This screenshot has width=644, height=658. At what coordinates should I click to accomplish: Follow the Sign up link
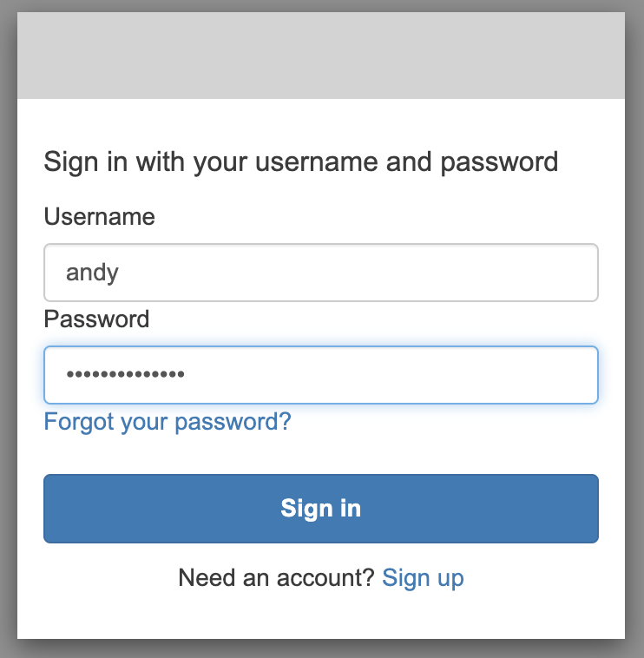423,577
